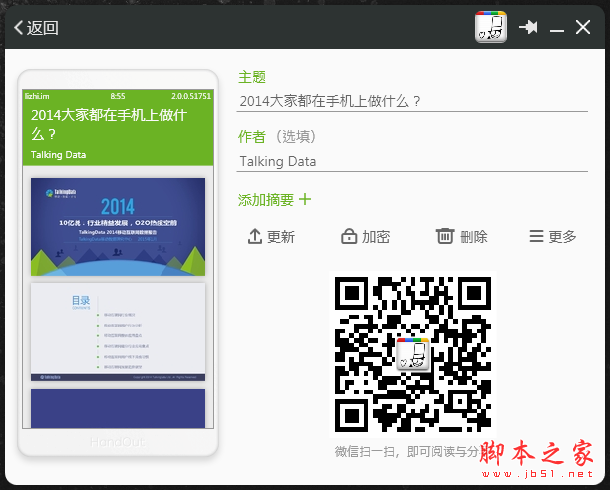This screenshot has height=490, width=610.
Task: Click the 作者 (选填) label
Action: [x=277, y=136]
